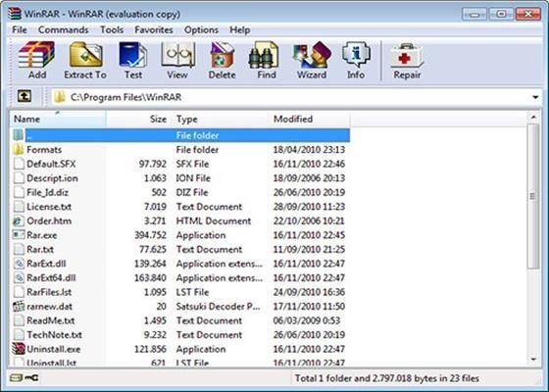The height and width of the screenshot is (392, 549).
Task: Click the Rar.exe application icon
Action: (19, 235)
